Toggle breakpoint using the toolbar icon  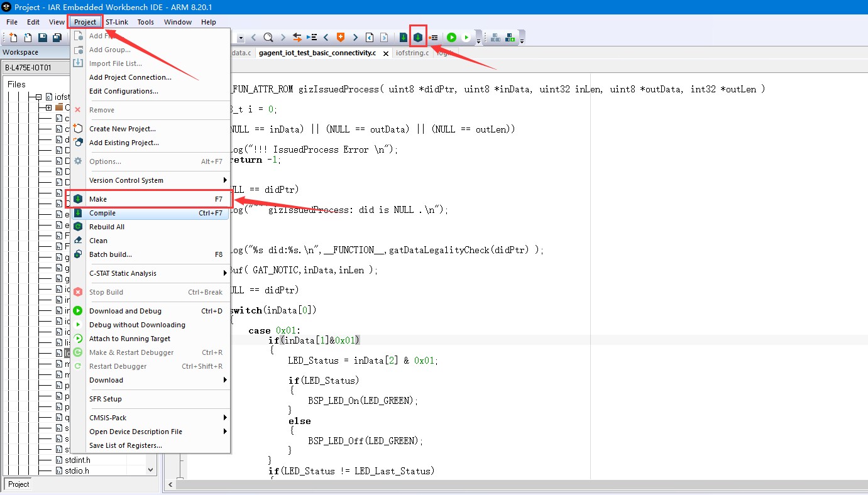pos(434,38)
